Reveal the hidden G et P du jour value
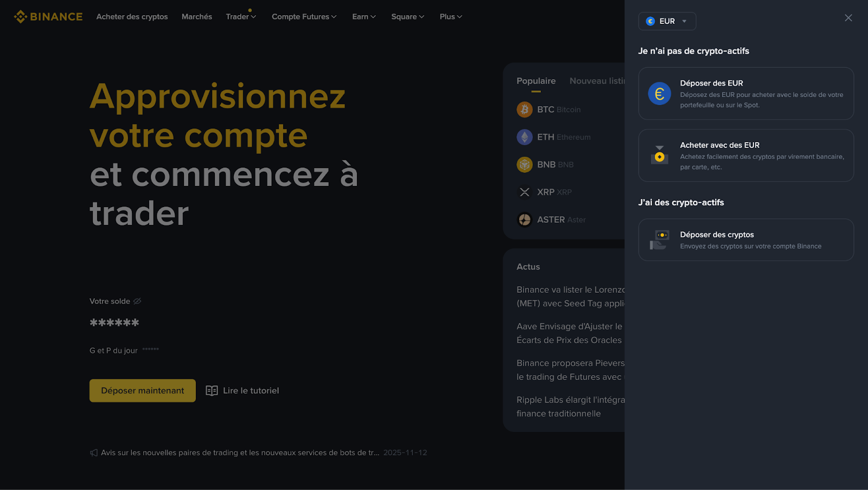 [x=151, y=350]
